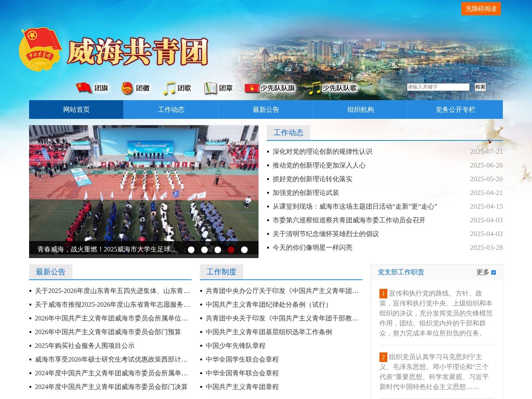Select the second carousel dot
532x399 pixels.
pyautogui.click(x=204, y=250)
